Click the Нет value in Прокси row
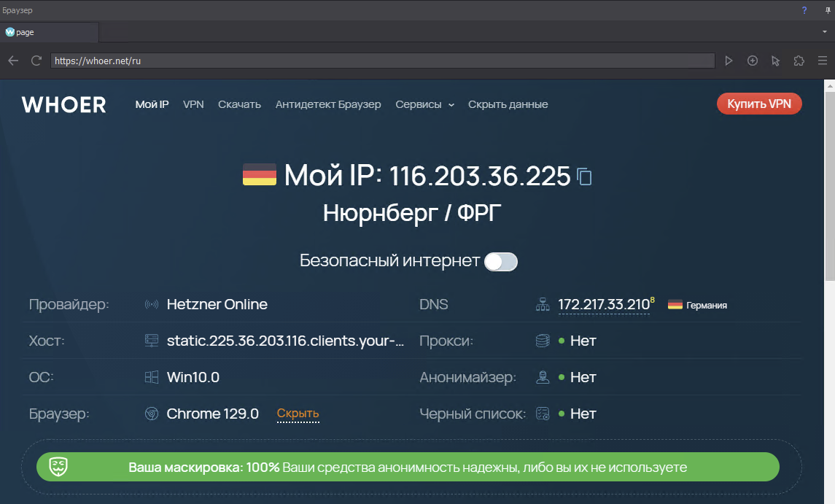The width and height of the screenshot is (835, 504). (x=583, y=341)
